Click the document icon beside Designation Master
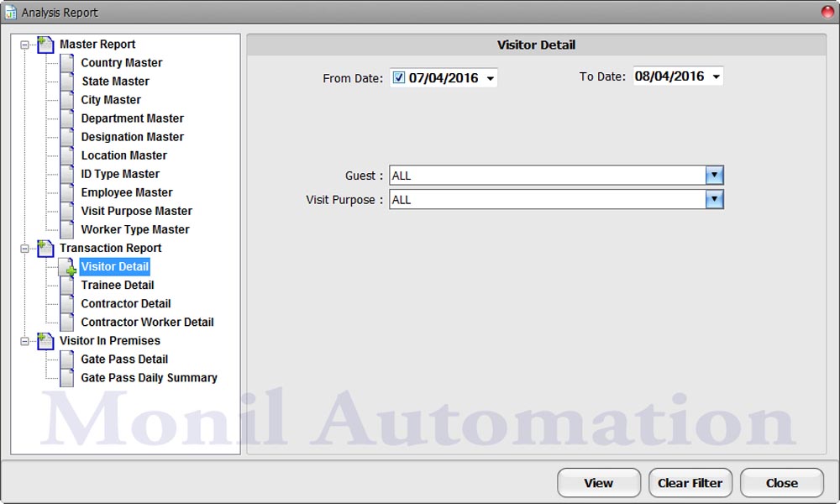840x504 pixels. click(x=67, y=137)
